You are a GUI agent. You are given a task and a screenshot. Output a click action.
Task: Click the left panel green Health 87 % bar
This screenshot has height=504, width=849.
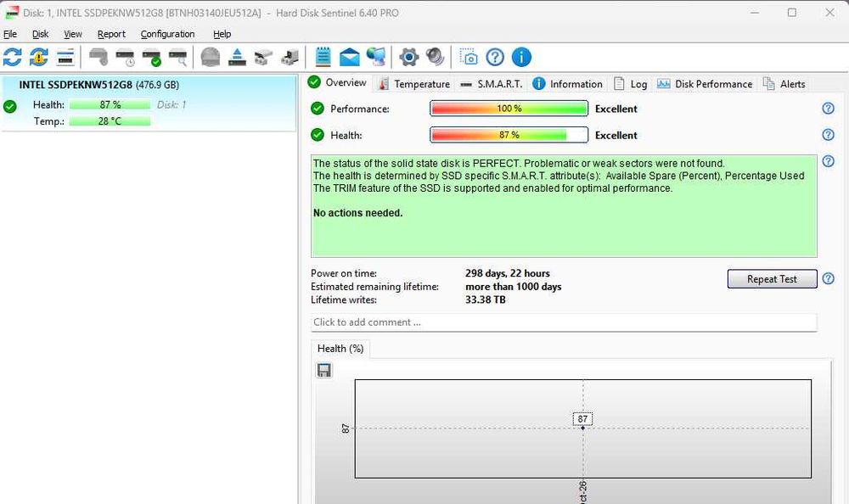click(110, 104)
